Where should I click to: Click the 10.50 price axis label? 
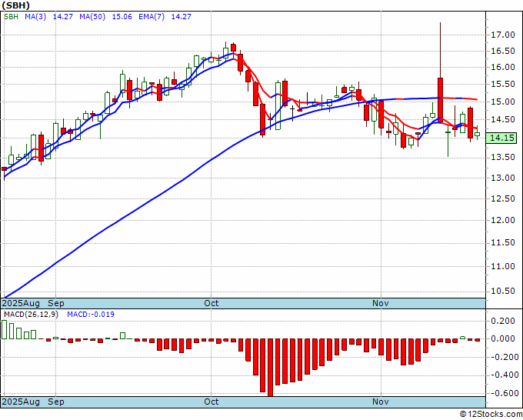click(503, 291)
